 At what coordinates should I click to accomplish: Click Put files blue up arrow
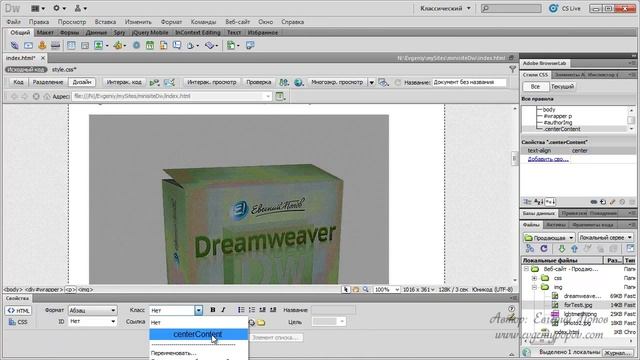574,249
